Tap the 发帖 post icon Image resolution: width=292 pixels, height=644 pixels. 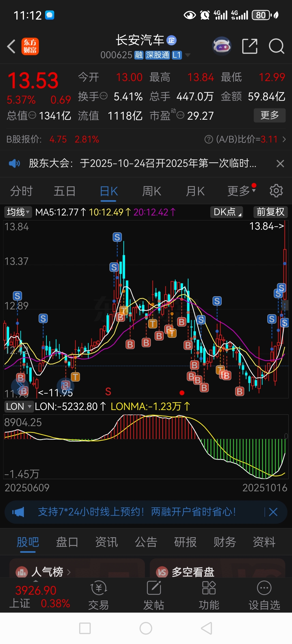(154, 595)
